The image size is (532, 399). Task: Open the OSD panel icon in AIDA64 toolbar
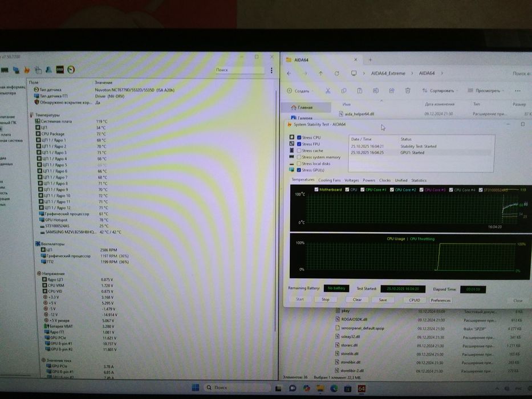click(60, 70)
